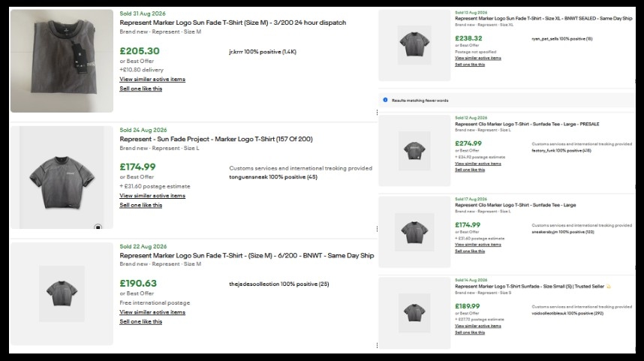
Task: Click 'View similar active items' under the £274.99 listing
Action: tap(478, 164)
